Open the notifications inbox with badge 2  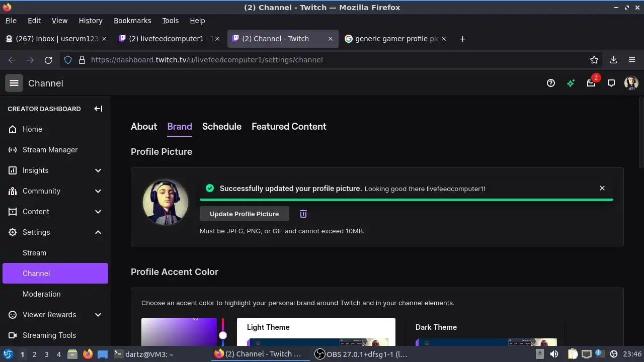[x=592, y=82]
